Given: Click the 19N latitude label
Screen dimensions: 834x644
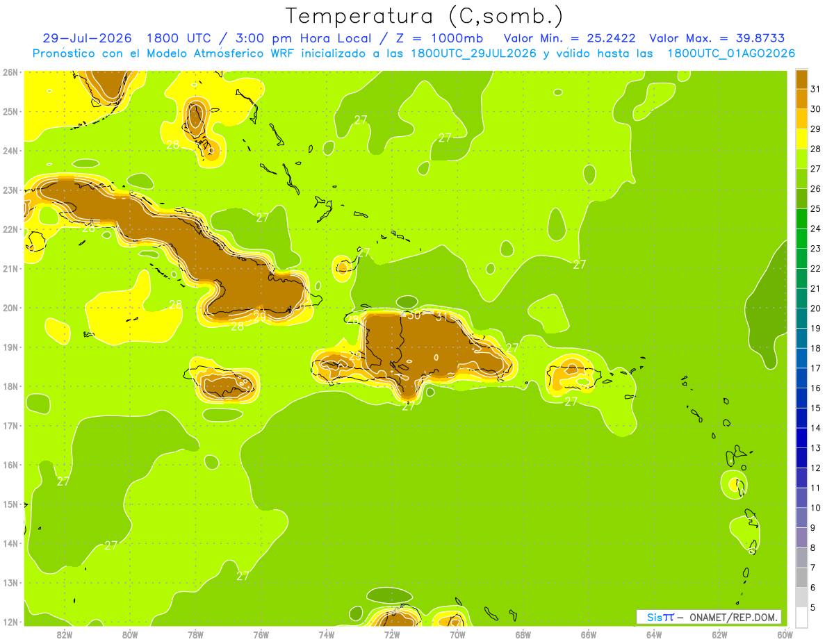Looking at the screenshot, I should 10,347.
